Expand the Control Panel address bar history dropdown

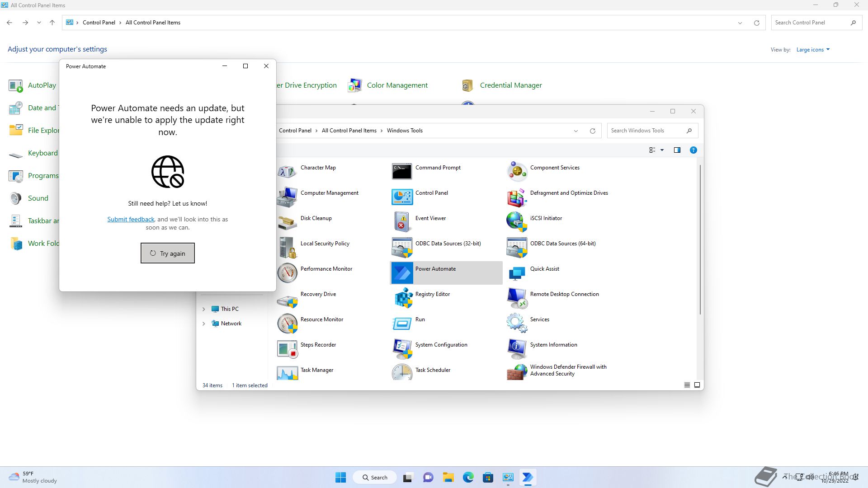740,23
